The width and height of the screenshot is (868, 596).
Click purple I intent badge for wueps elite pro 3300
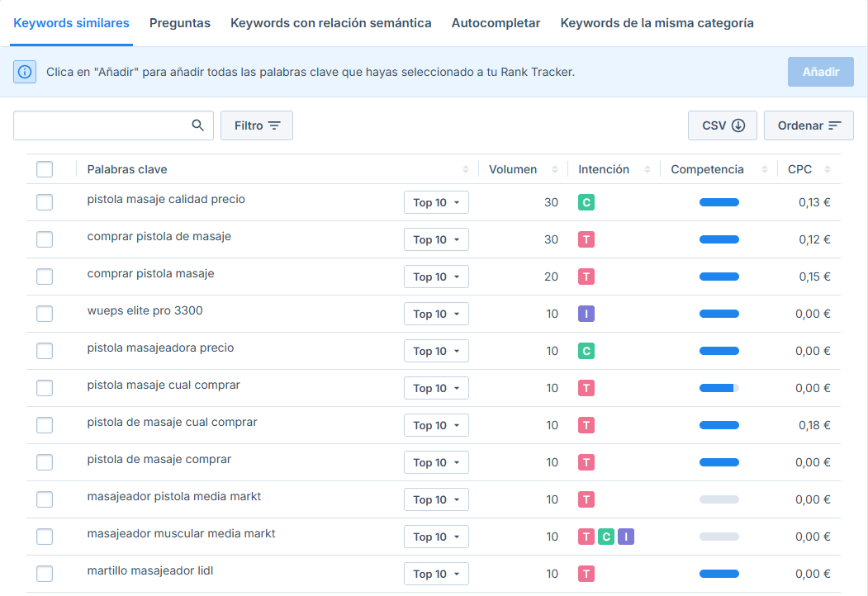[586, 314]
